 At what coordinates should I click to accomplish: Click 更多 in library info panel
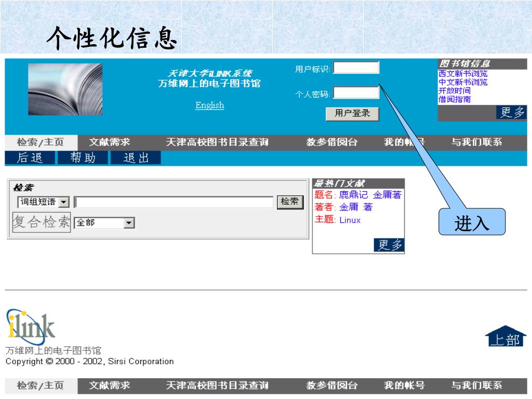click(512, 112)
